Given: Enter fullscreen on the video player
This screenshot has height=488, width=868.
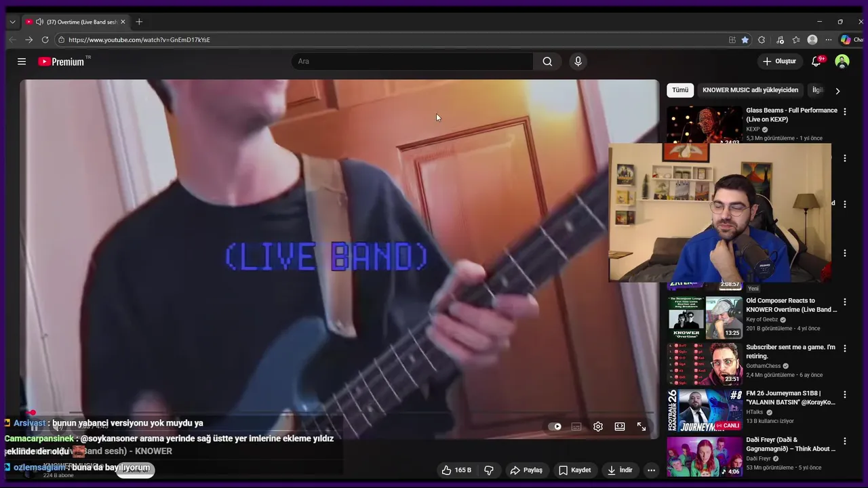Looking at the screenshot, I should click(642, 426).
